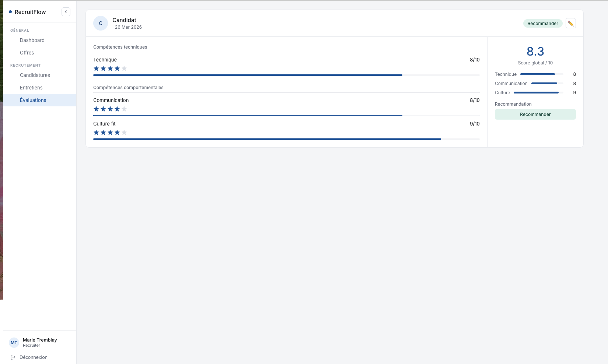Toggle the fifth star for Communication
Image resolution: width=608 pixels, height=364 pixels.
(x=124, y=109)
